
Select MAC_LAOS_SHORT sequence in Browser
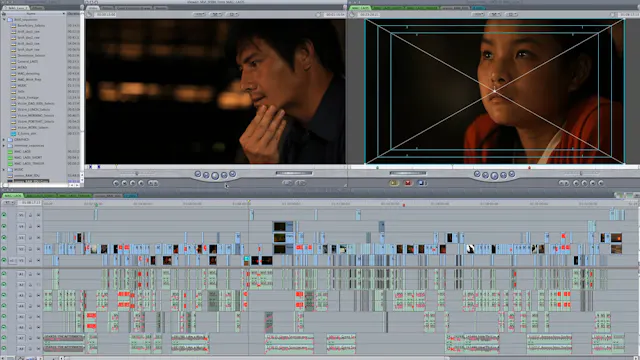point(29,157)
